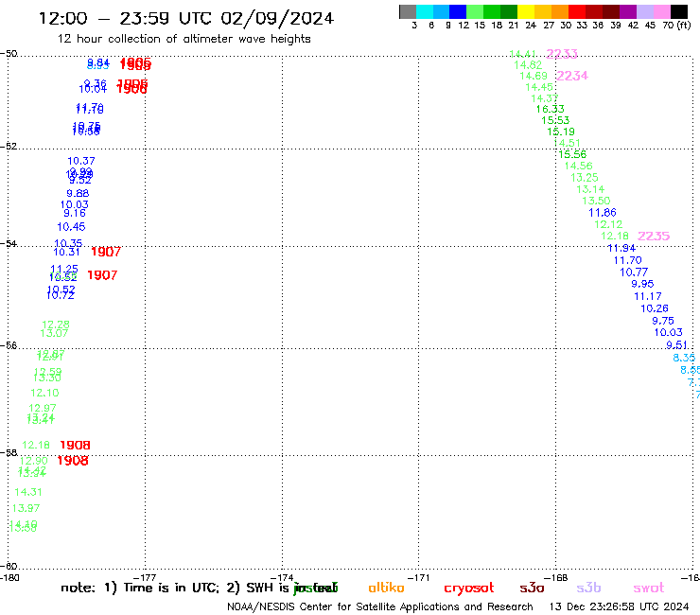
Task: Click the wave height value 15.56
Action: tap(572, 154)
